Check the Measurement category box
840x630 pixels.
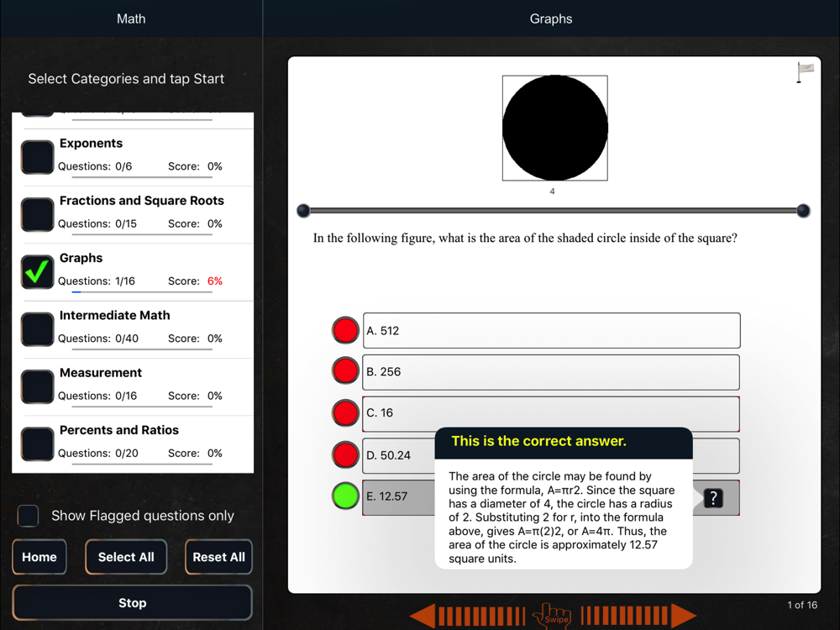38,386
